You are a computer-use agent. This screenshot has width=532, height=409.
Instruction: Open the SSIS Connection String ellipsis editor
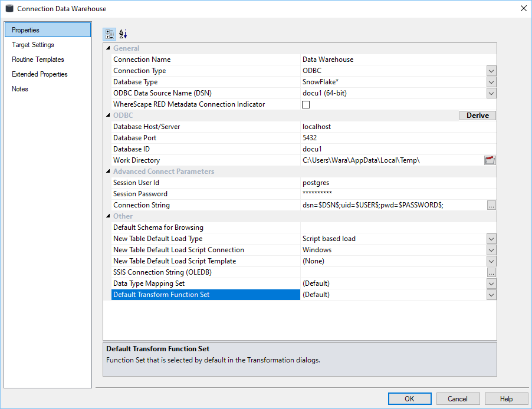pyautogui.click(x=491, y=272)
